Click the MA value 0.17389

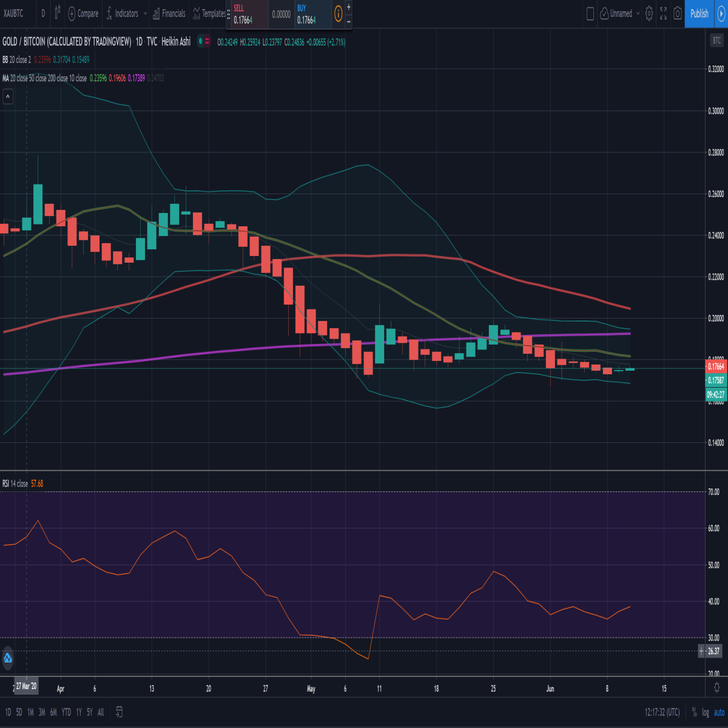[x=136, y=78]
